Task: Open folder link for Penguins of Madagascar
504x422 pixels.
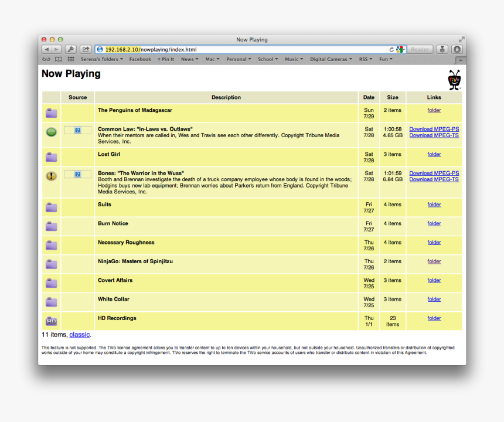Action: pos(434,110)
